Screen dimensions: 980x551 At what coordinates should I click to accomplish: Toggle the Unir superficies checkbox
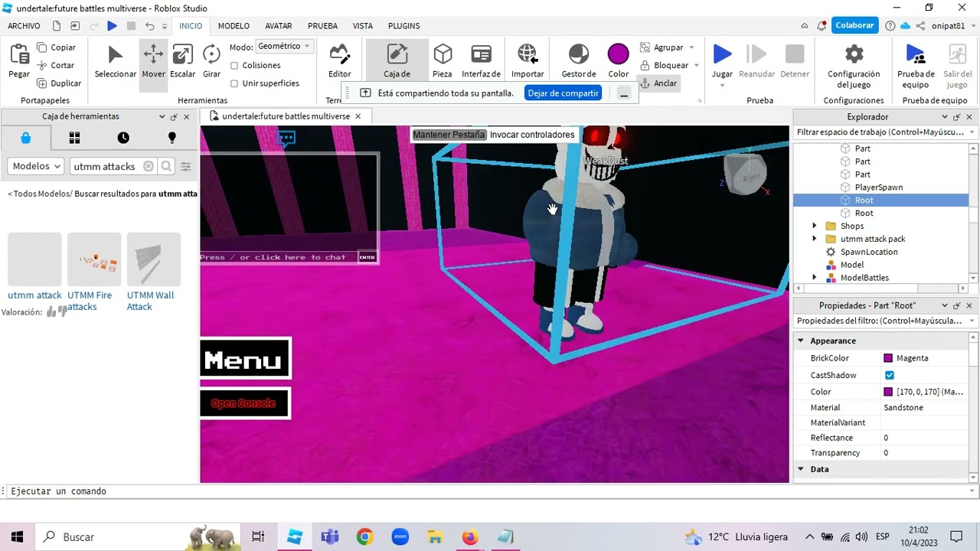tap(234, 83)
